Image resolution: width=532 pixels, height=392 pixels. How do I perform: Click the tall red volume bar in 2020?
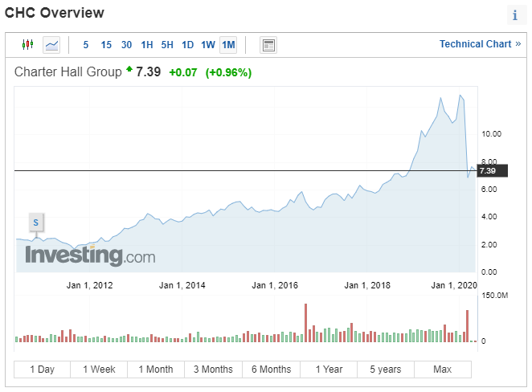point(467,326)
